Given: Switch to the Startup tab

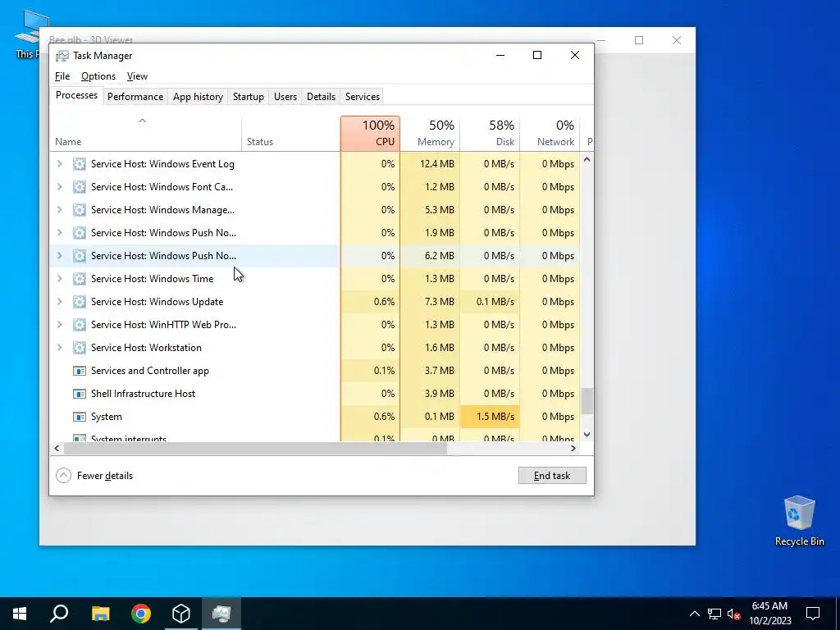Looking at the screenshot, I should click(248, 97).
